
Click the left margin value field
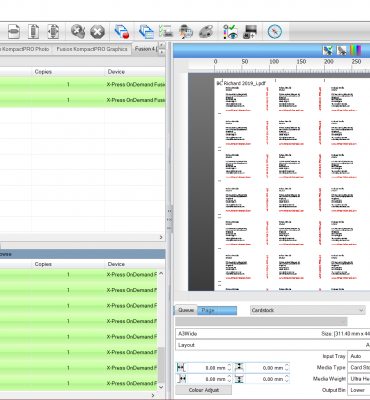click(x=206, y=368)
